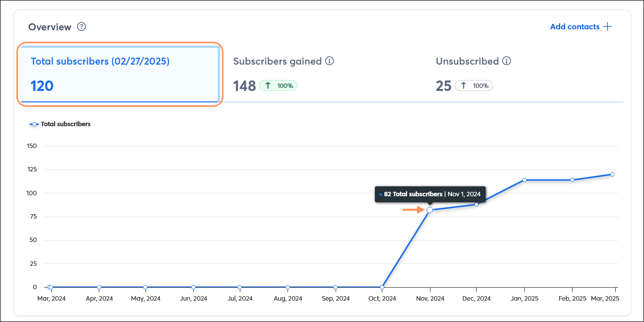Click the Dec 2024 data point

pos(476,204)
